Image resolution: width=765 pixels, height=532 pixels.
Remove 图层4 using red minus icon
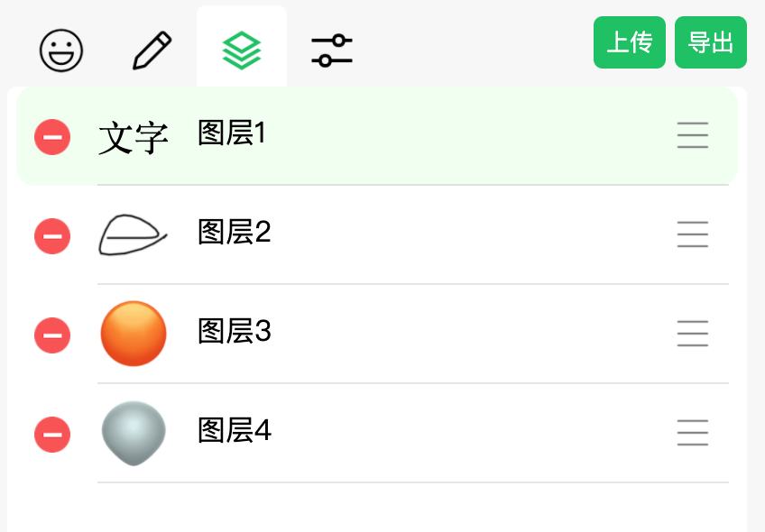pos(52,435)
